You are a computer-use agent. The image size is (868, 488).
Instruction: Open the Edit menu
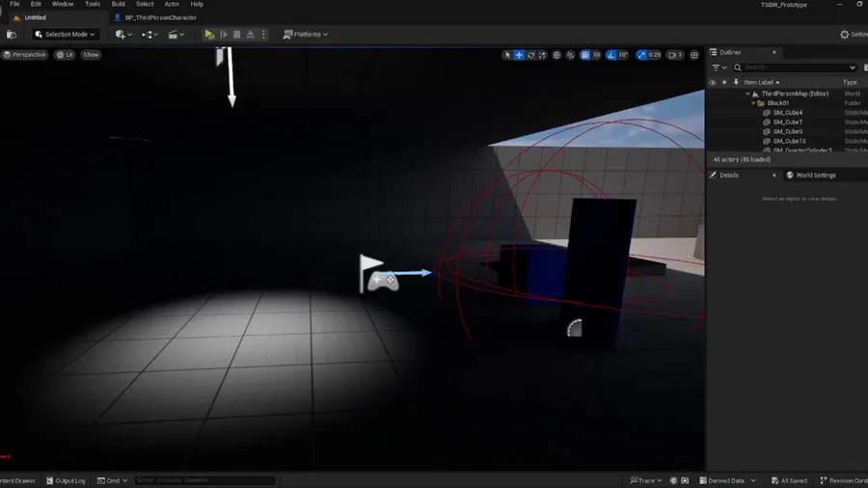[36, 4]
